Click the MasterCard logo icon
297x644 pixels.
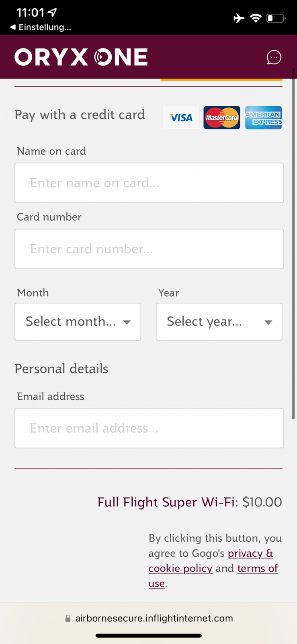click(x=221, y=118)
